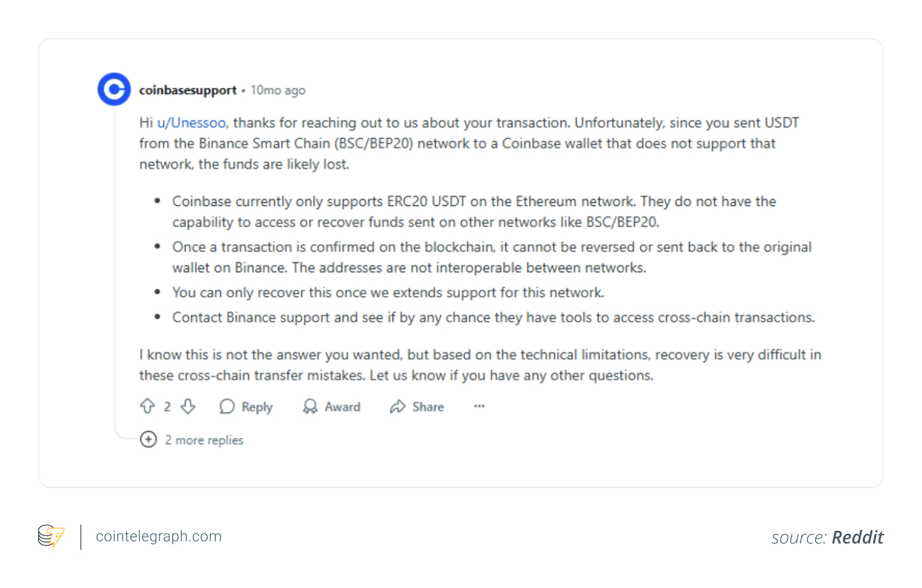Viewport: 922px width, 588px height.
Task: Click the Award label text
Action: [x=342, y=406]
